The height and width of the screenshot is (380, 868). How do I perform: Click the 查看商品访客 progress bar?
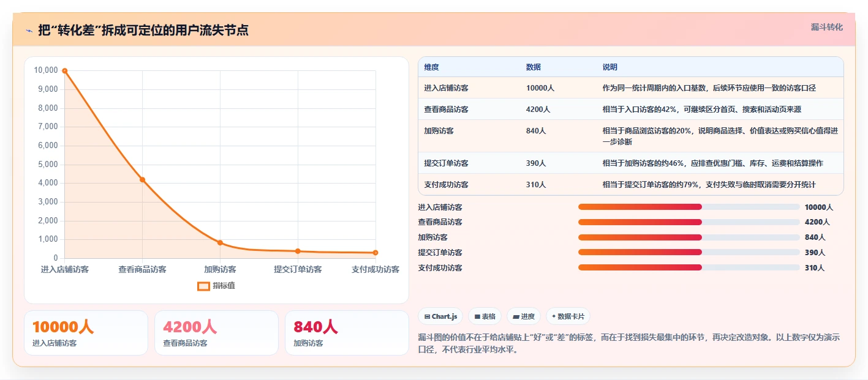point(689,222)
